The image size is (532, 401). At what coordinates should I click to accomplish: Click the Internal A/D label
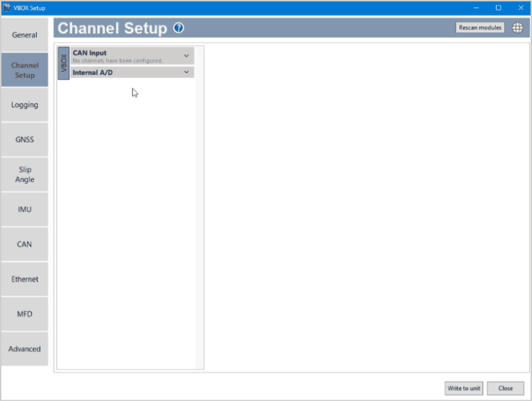93,72
